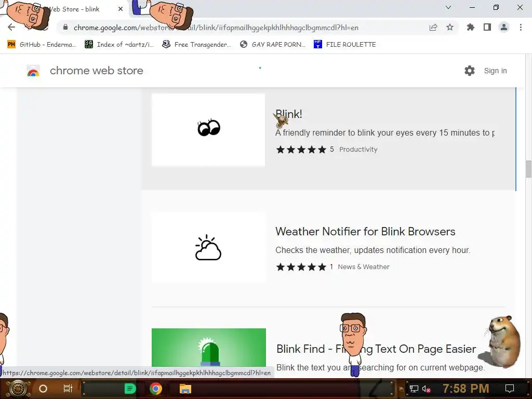Open Chrome's three-dot menu
This screenshot has height=399, width=532.
521,28
